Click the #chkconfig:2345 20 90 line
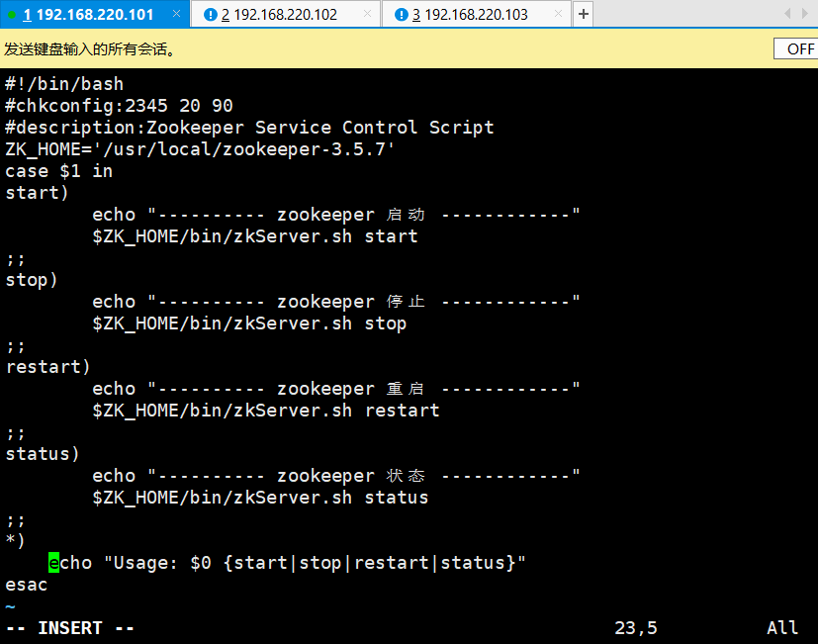The width and height of the screenshot is (819, 644). tap(119, 106)
